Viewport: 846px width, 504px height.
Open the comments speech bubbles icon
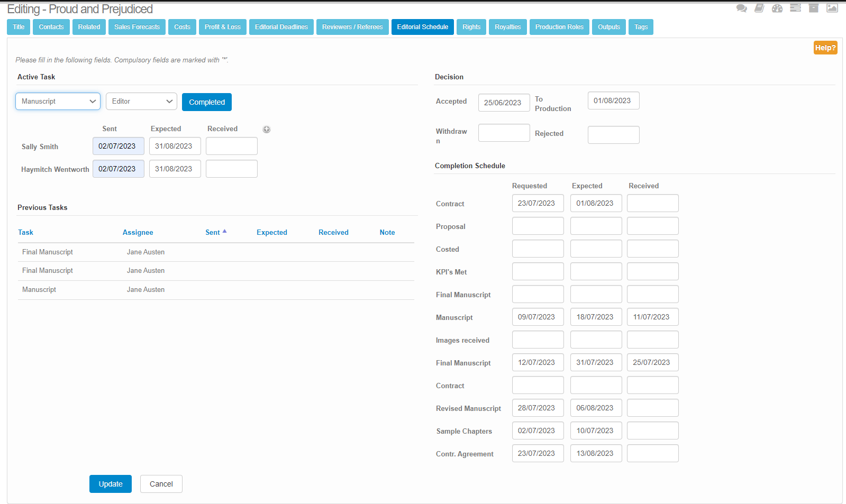[x=741, y=8]
